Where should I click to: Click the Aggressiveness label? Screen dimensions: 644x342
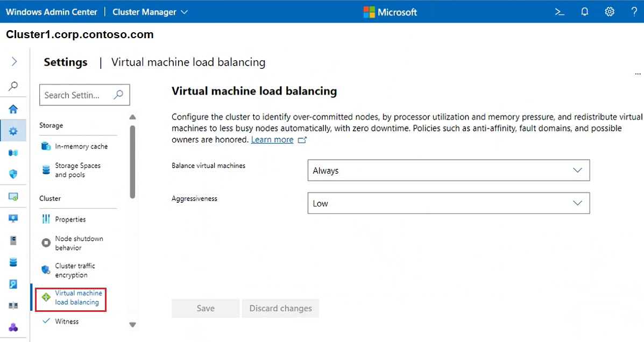[194, 198]
